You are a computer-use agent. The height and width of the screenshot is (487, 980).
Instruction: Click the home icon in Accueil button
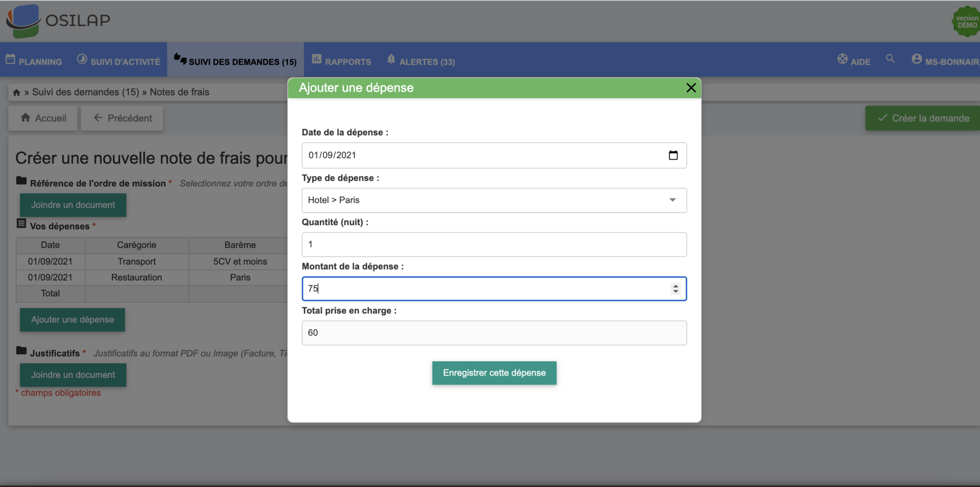click(x=26, y=118)
